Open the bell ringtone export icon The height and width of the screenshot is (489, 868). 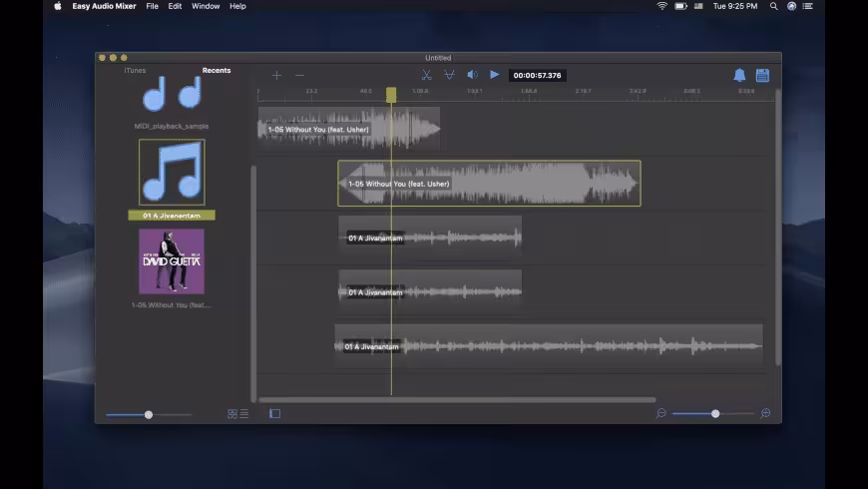[x=739, y=75]
